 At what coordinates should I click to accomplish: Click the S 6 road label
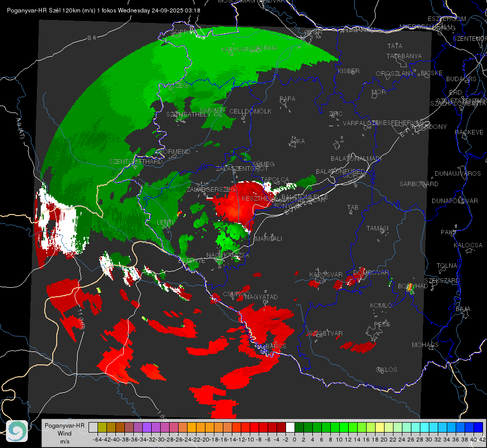tap(92, 38)
